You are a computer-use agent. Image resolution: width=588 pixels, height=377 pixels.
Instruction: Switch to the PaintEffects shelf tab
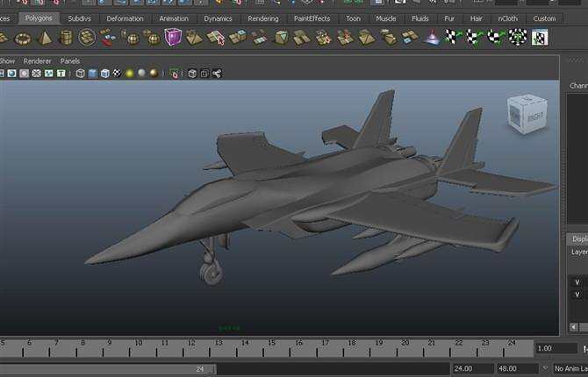[312, 18]
